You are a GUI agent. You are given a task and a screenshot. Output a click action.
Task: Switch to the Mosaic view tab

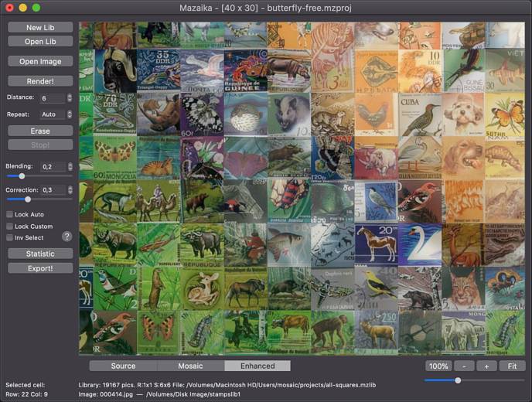190,366
